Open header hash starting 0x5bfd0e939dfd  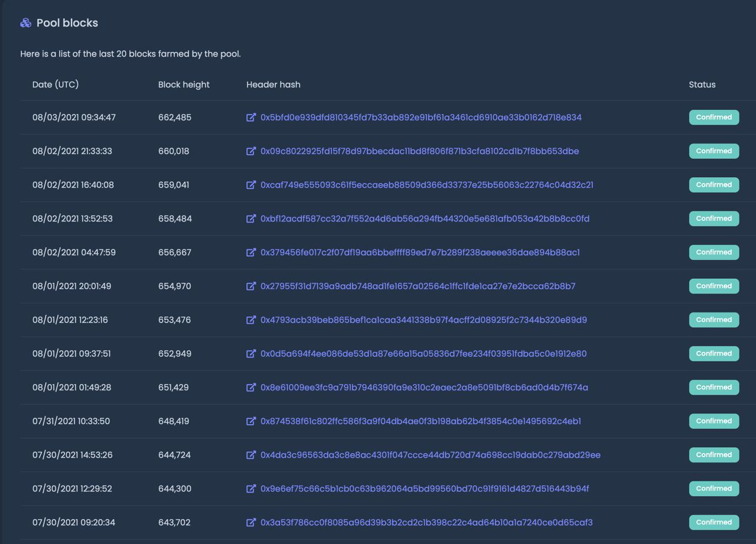pos(421,118)
